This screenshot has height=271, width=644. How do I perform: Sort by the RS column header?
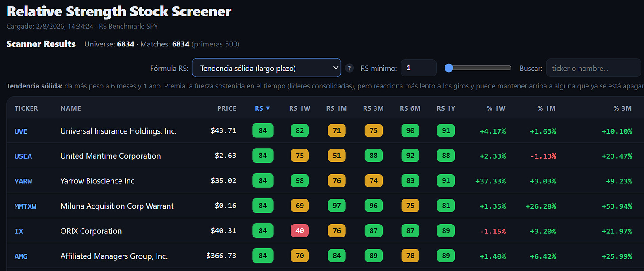tap(263, 108)
